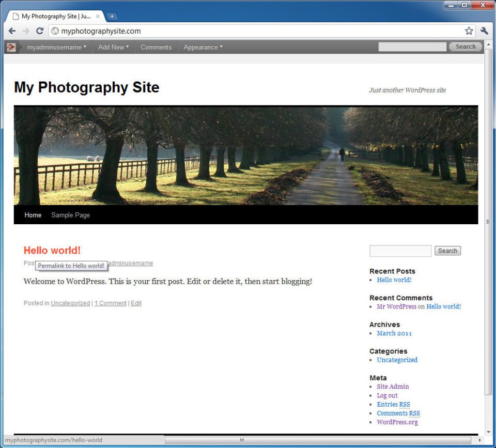Open the Hello world! post title

click(52, 250)
